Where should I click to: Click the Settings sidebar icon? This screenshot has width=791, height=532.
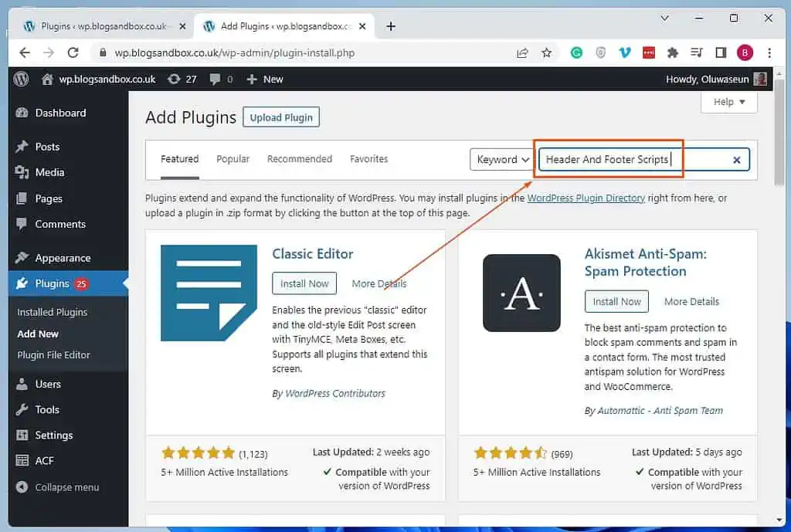[22, 435]
